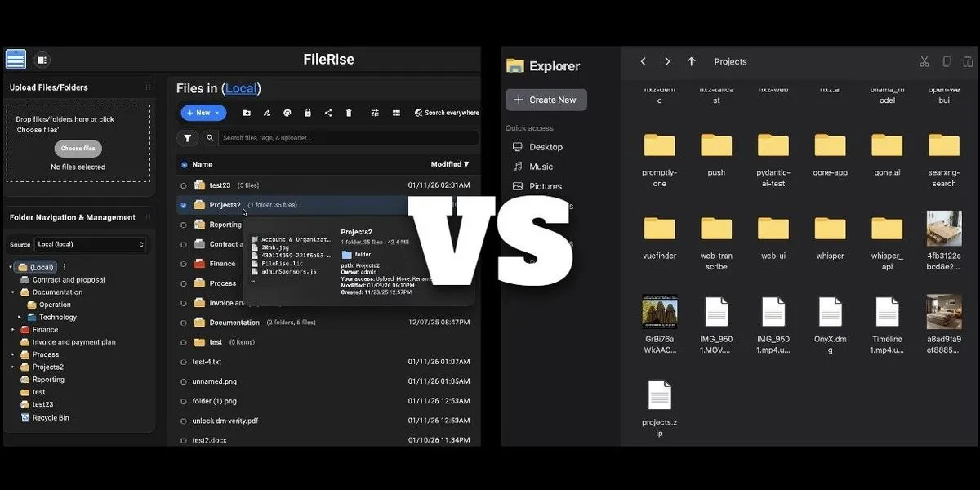Expand the New button dropdown arrow
Image resolution: width=980 pixels, height=490 pixels.
point(216,113)
